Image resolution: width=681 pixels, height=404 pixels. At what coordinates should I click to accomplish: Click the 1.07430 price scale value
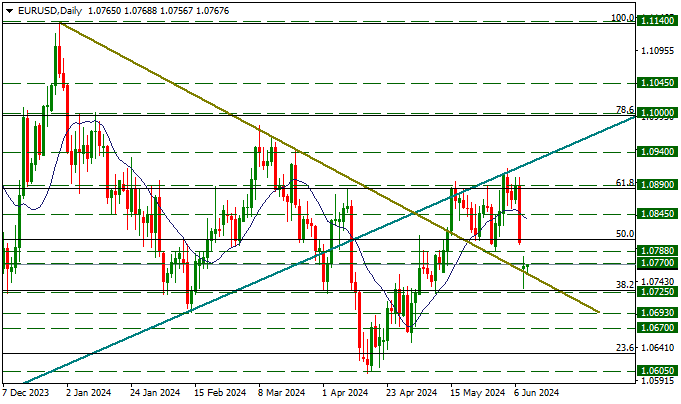[x=658, y=281]
